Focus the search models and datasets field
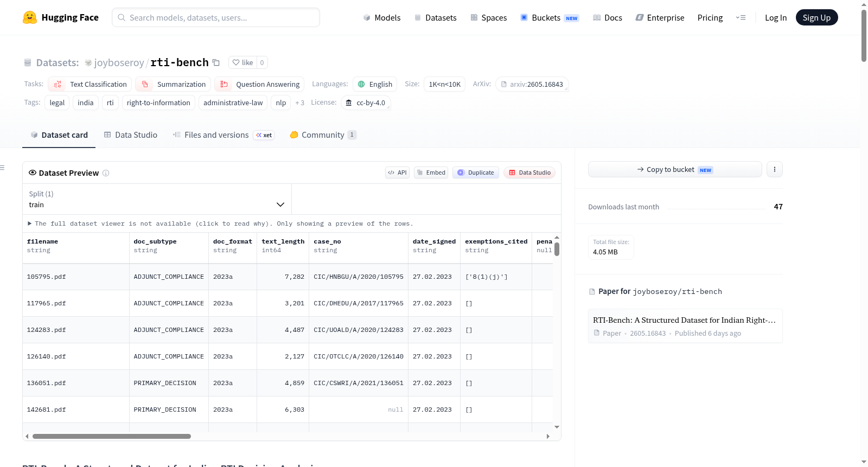Screen dimensions: 868x467 click(x=216, y=17)
